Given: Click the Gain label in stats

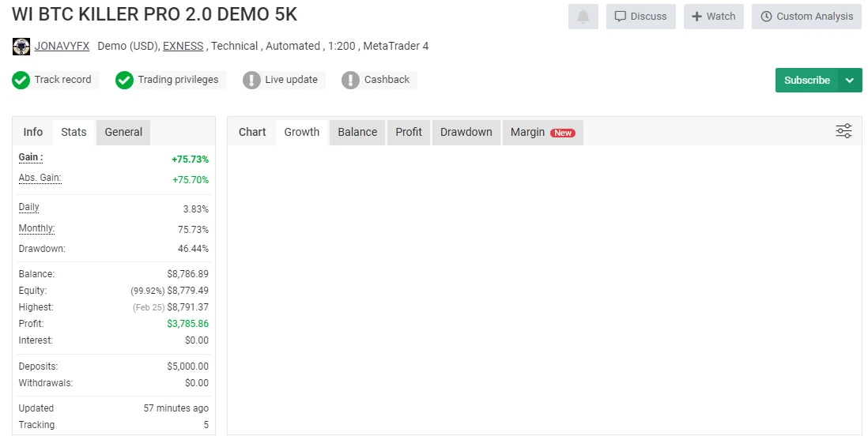Looking at the screenshot, I should (31, 158).
